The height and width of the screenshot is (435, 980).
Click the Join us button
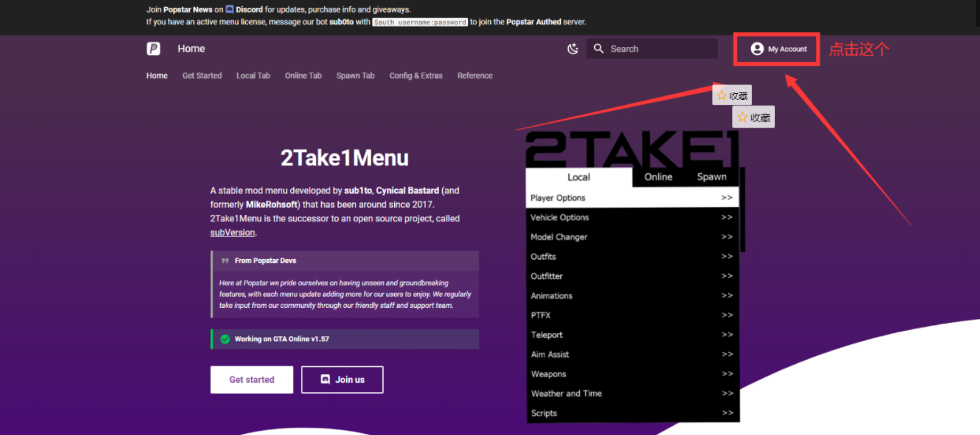(x=342, y=380)
